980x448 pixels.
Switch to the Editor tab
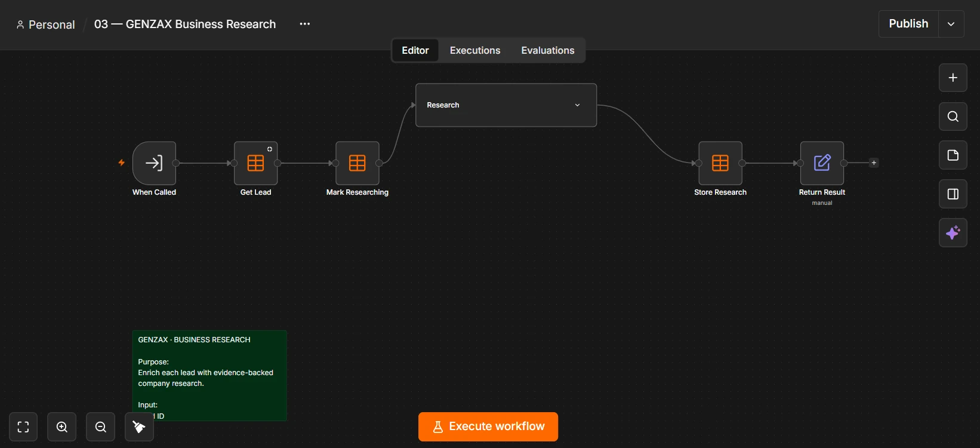click(415, 50)
